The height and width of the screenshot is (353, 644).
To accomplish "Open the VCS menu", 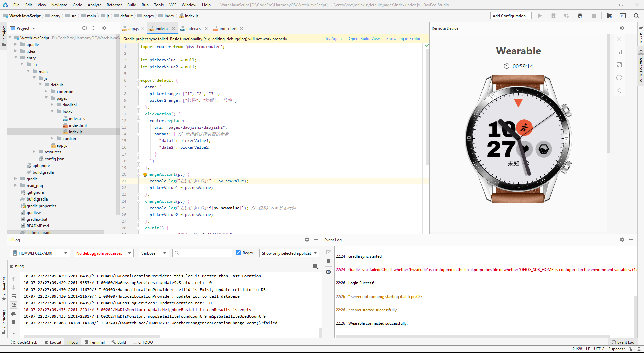I will (x=173, y=5).
